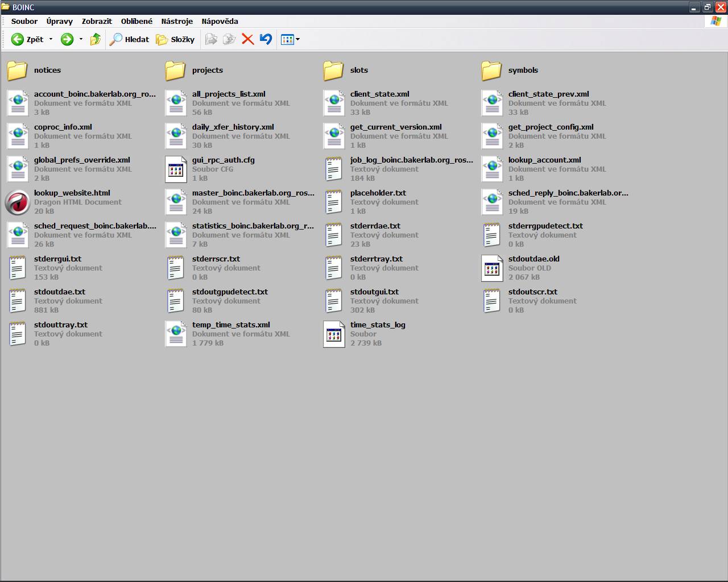Select the gui_rpc_auth.cfg file icon
This screenshot has width=728, height=582.
[x=176, y=169]
